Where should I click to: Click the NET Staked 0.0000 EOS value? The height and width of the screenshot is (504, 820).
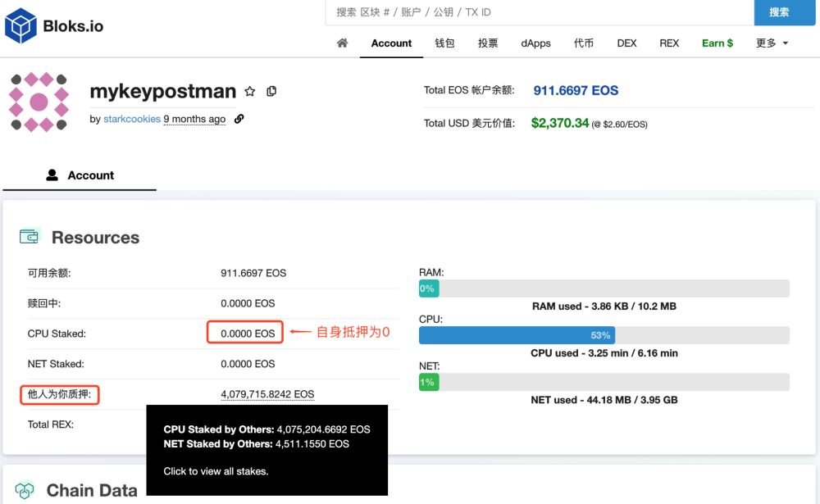[248, 364]
